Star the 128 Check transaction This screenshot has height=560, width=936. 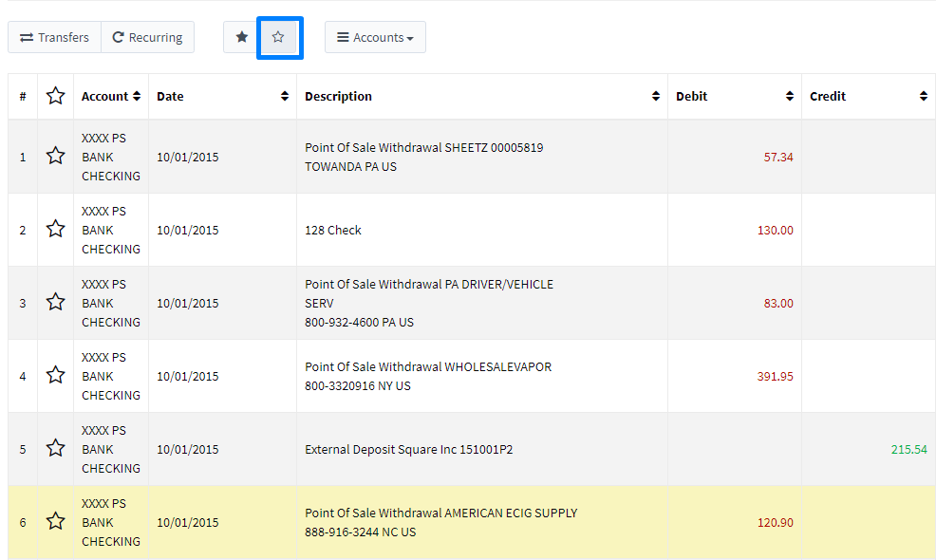55,230
